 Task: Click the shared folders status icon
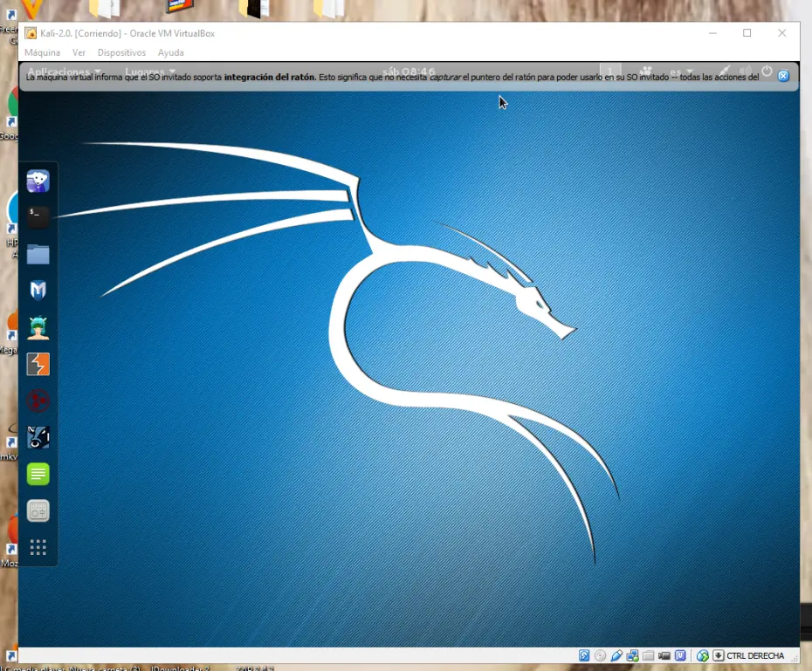point(649,655)
